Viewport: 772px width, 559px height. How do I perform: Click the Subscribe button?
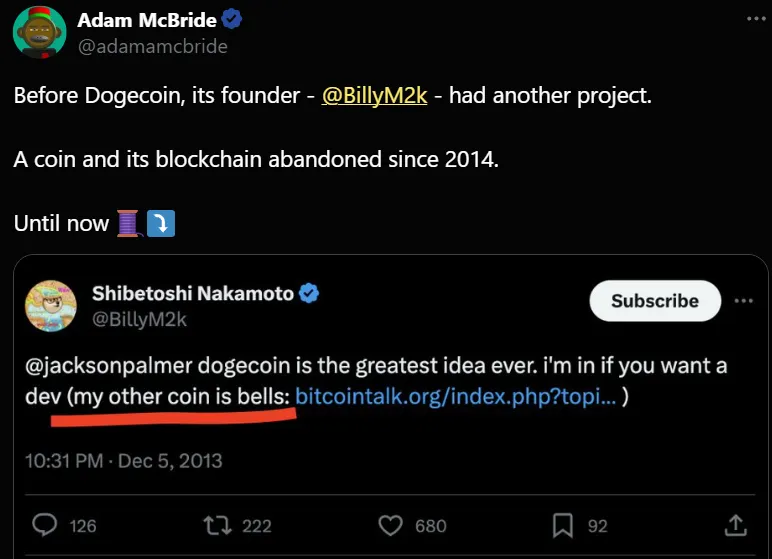point(655,300)
